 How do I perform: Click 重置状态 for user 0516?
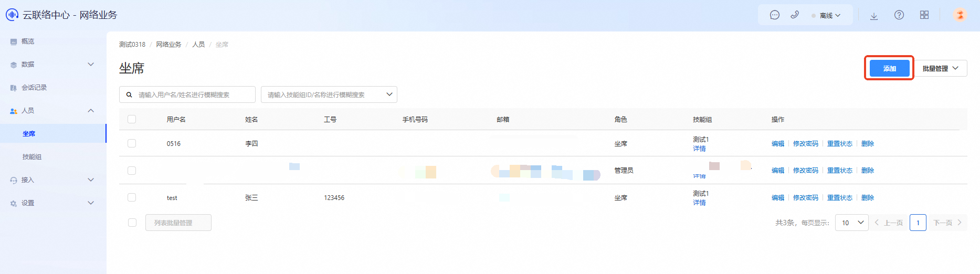pos(840,144)
